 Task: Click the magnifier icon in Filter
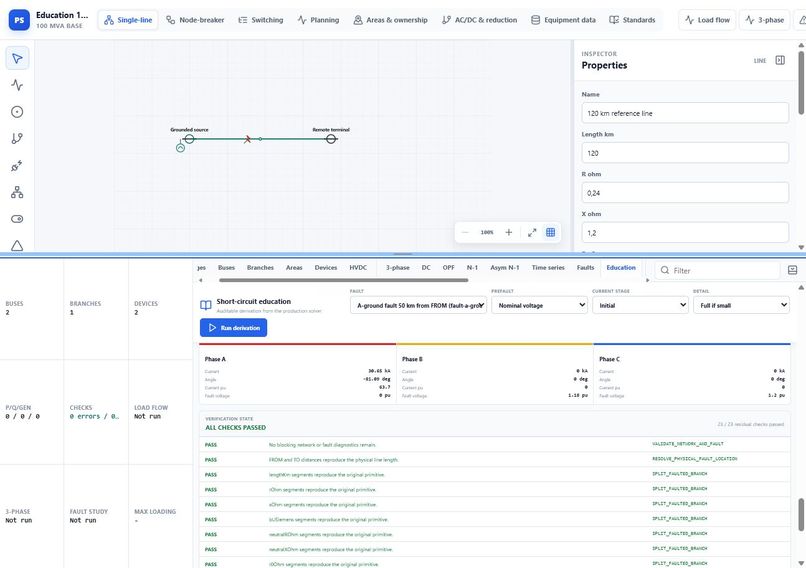click(665, 270)
